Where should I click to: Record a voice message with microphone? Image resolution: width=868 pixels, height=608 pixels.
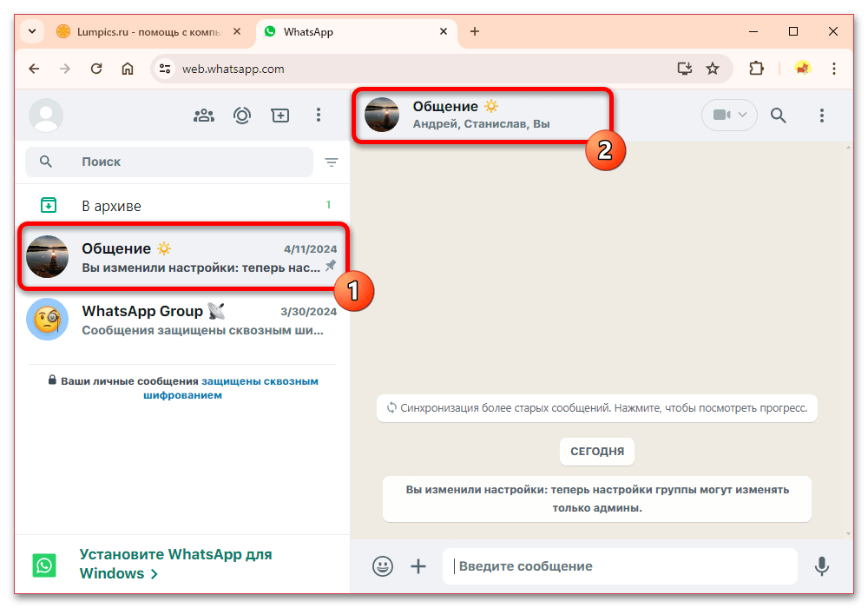point(822,566)
